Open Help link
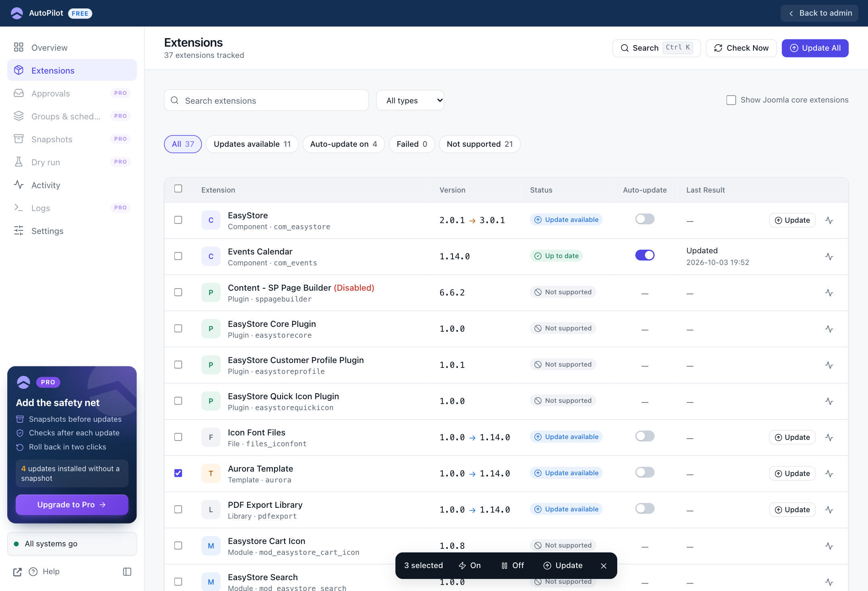Image resolution: width=868 pixels, height=591 pixels. pos(44,572)
